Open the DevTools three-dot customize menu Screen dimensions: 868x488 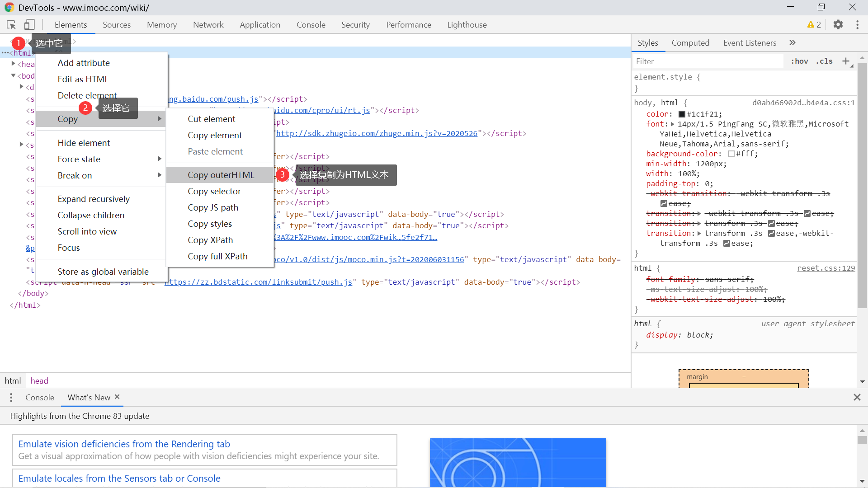tap(857, 25)
